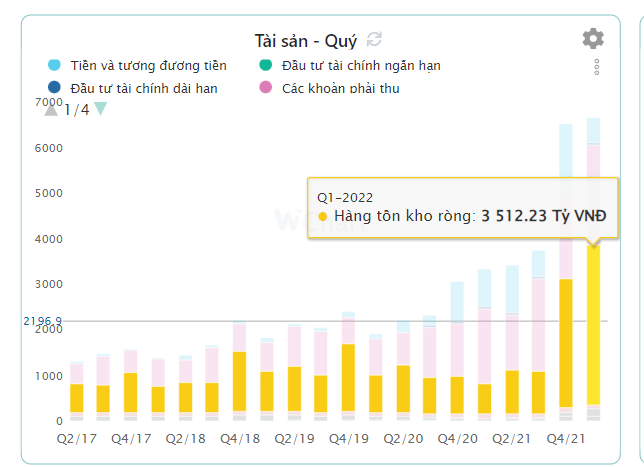Viewport: 644px width, 467px height.
Task: Click the Q4/19 label on the x-axis
Action: (348, 438)
